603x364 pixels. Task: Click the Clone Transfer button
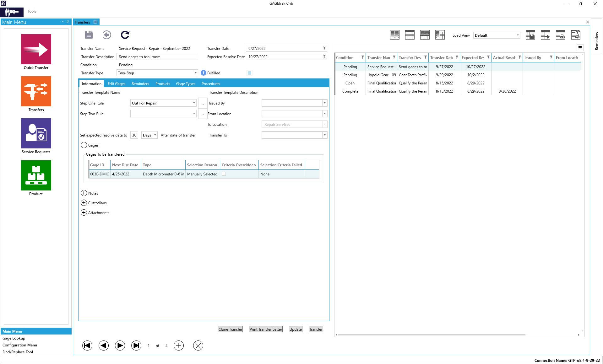230,329
